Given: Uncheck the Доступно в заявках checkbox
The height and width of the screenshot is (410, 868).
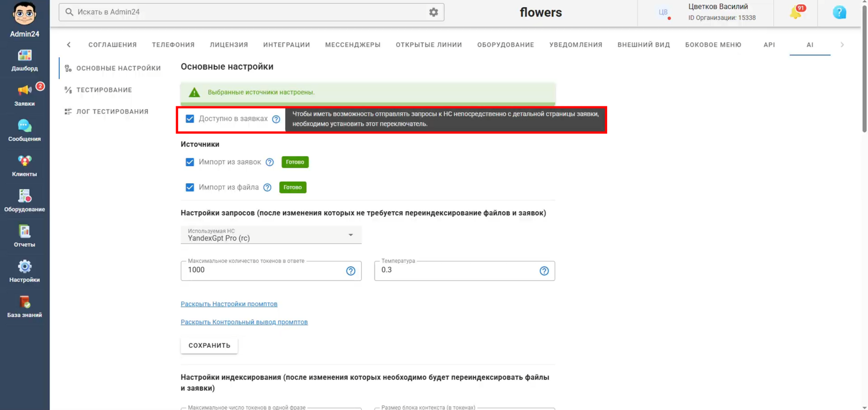Looking at the screenshot, I should [190, 119].
